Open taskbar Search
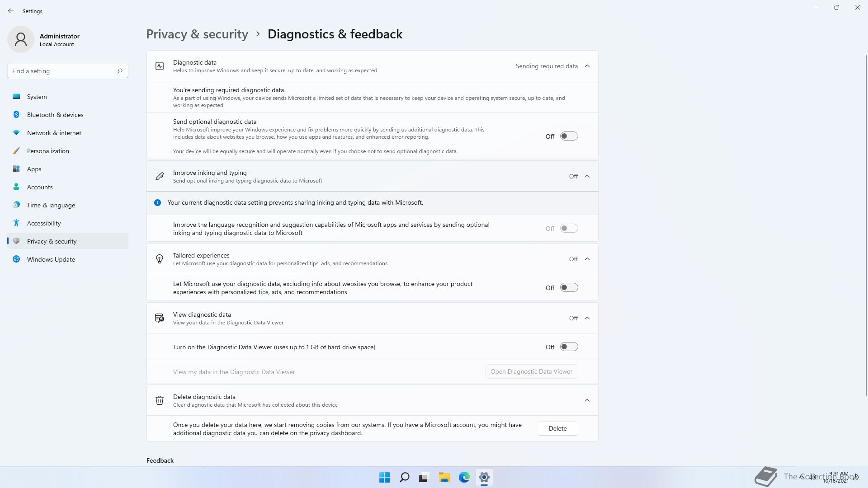Viewport: 868px width, 488px height. pyautogui.click(x=404, y=477)
